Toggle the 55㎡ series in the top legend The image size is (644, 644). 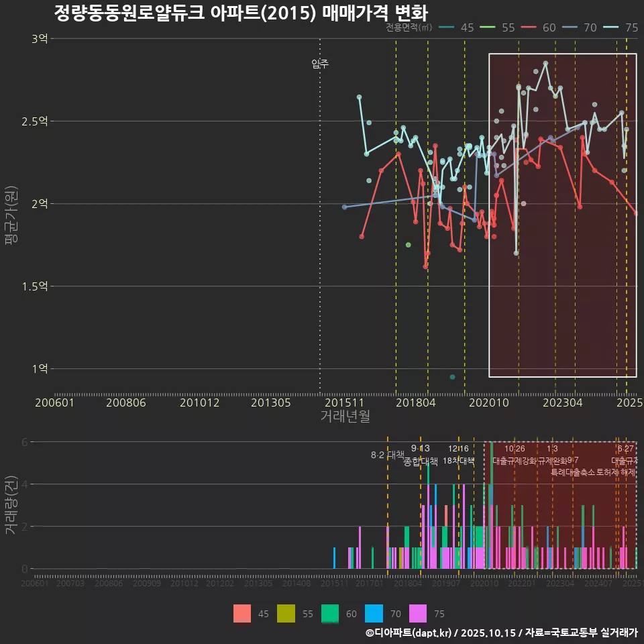(508, 28)
